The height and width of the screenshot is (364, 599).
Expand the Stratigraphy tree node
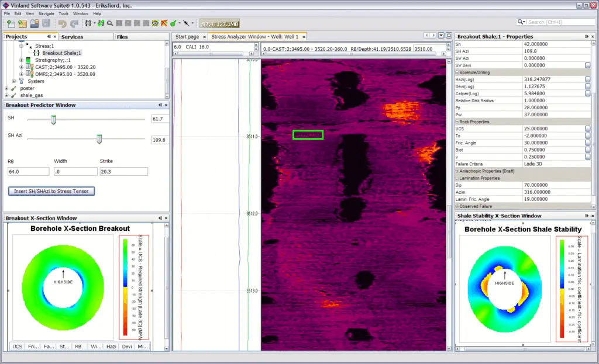point(22,60)
